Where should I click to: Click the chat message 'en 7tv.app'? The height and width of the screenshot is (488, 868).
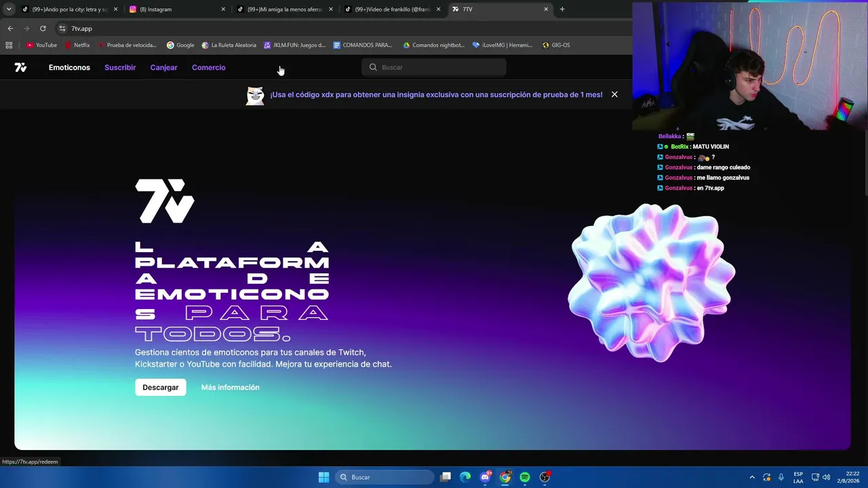[710, 188]
